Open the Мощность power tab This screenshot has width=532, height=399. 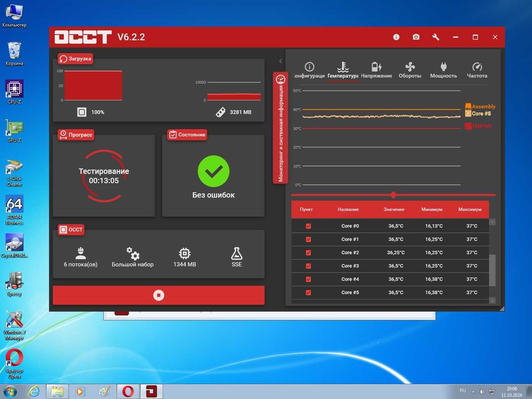point(443,71)
